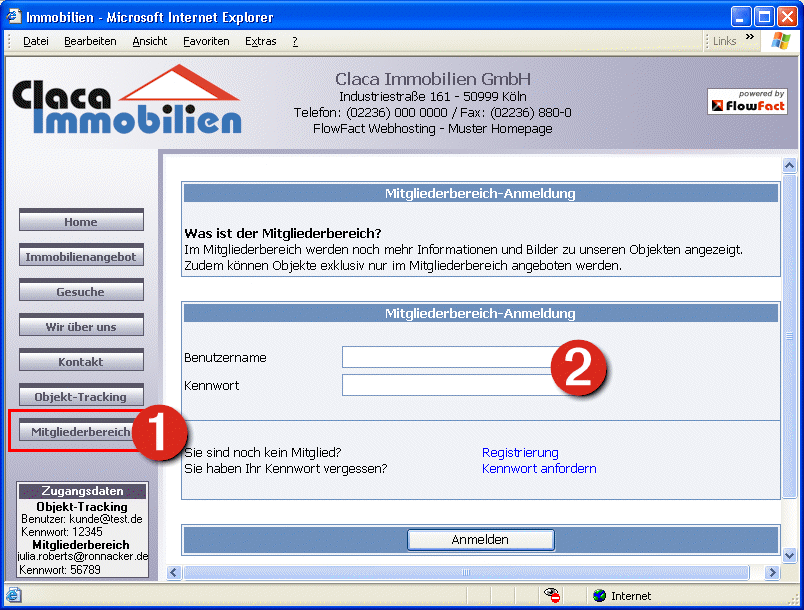Viewport: 804px width, 610px height.
Task: Click the 'julia.roberts@ronnacker.de' text
Action: [83, 556]
